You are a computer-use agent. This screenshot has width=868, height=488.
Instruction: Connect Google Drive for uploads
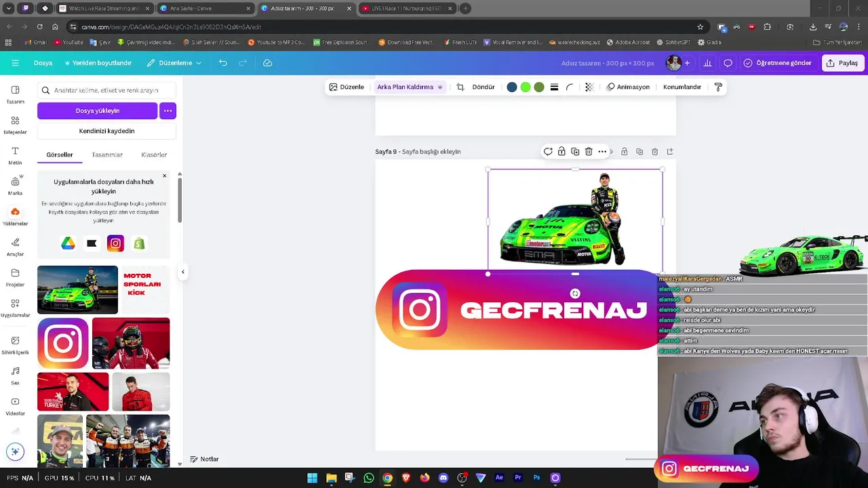coord(68,243)
